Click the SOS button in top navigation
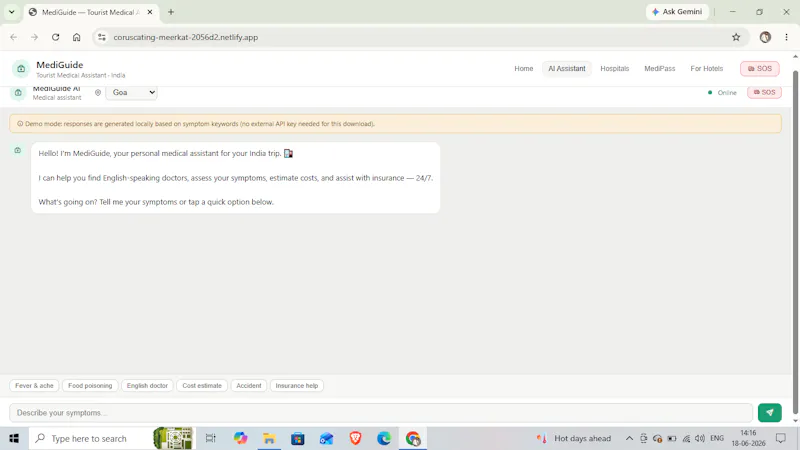The width and height of the screenshot is (800, 450). [759, 68]
